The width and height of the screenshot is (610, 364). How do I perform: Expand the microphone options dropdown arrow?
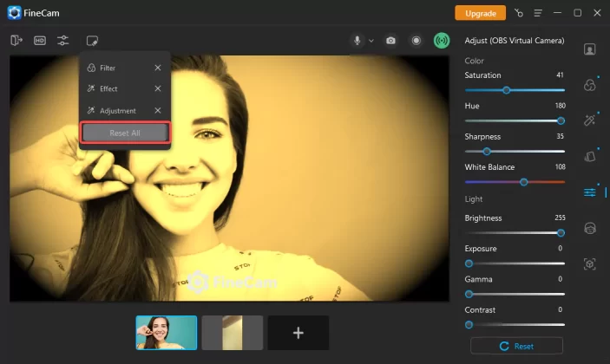371,41
